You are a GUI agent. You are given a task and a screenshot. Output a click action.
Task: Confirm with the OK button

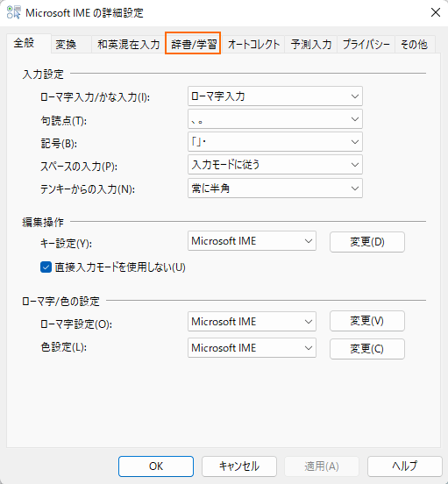tap(156, 466)
